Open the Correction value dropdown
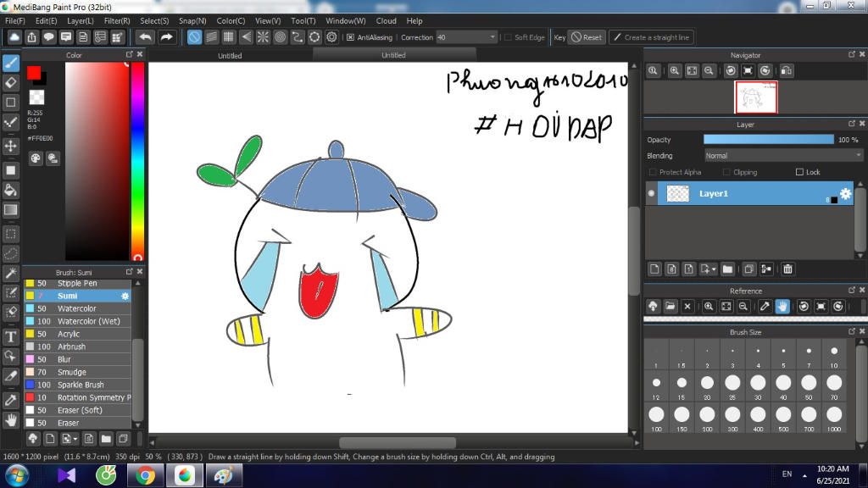Screen dimensions: 868x488 pyautogui.click(x=492, y=37)
